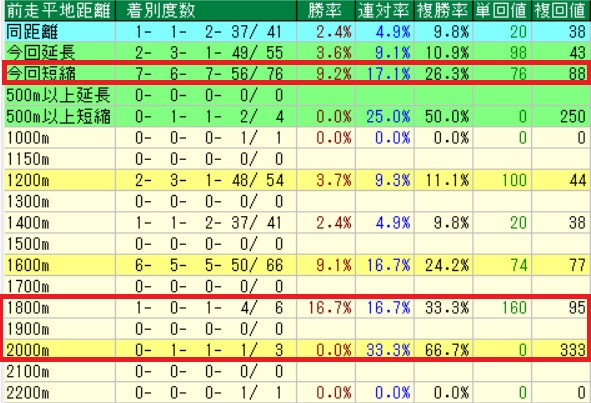
Task: Select the 複勝率 column header
Action: [x=442, y=11]
